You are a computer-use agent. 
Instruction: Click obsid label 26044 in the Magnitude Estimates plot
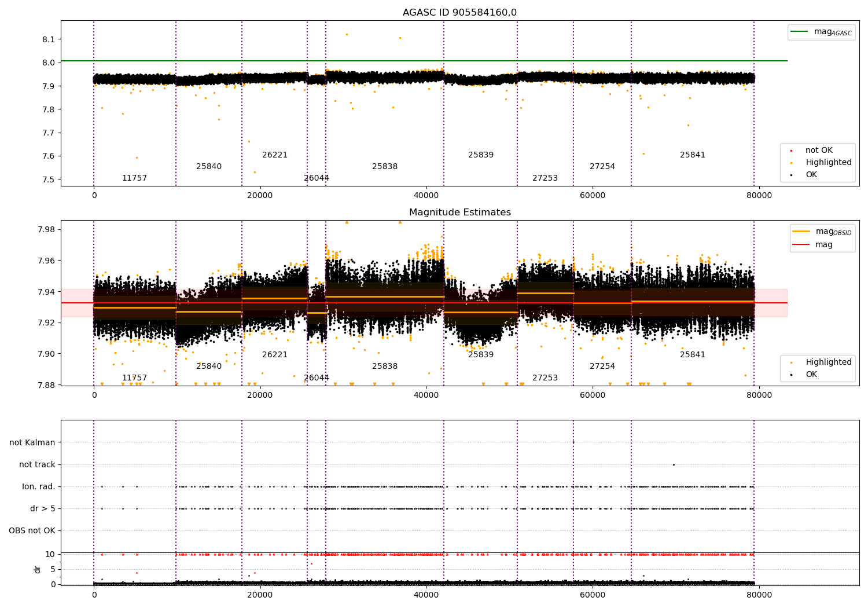317,378
